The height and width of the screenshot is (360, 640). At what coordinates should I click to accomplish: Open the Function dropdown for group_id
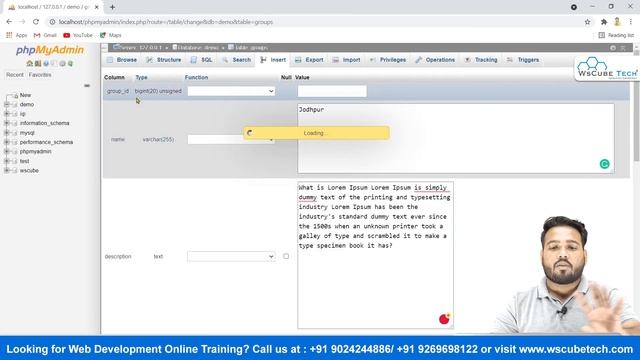click(231, 91)
